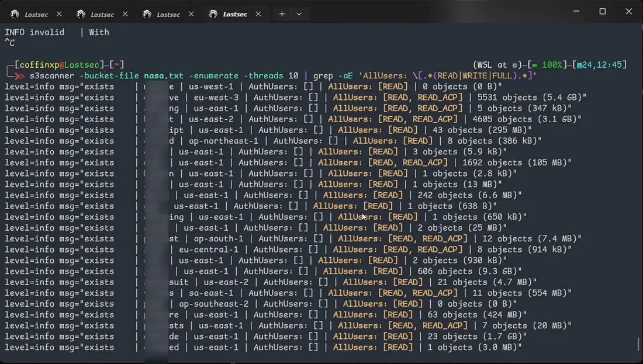The width and height of the screenshot is (643, 364).
Task: Click the 's3scanner' command word
Action: click(x=51, y=76)
